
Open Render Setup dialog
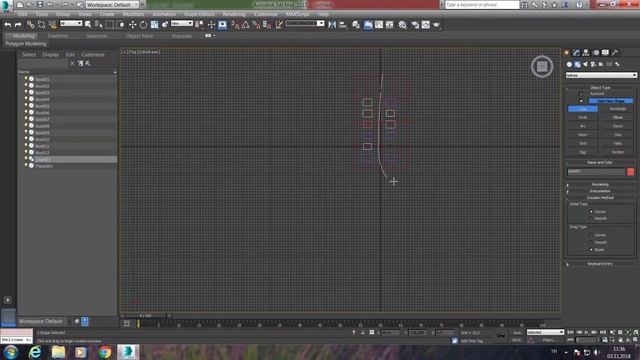[x=415, y=25]
